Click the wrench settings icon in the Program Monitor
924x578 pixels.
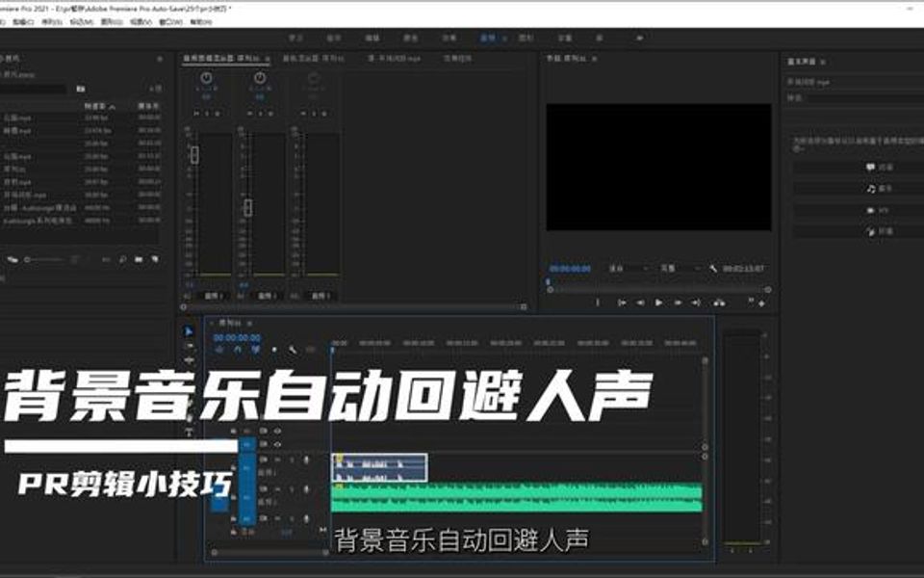pos(713,268)
